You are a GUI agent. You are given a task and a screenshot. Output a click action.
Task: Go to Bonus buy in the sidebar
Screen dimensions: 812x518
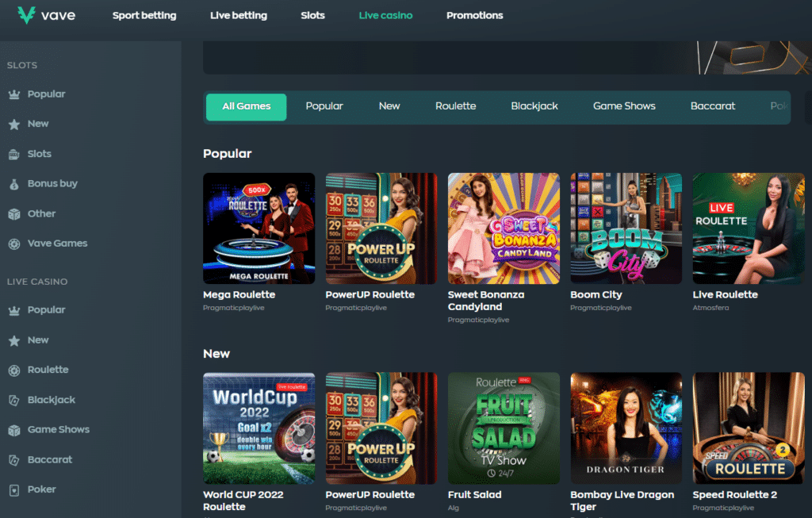tap(52, 183)
